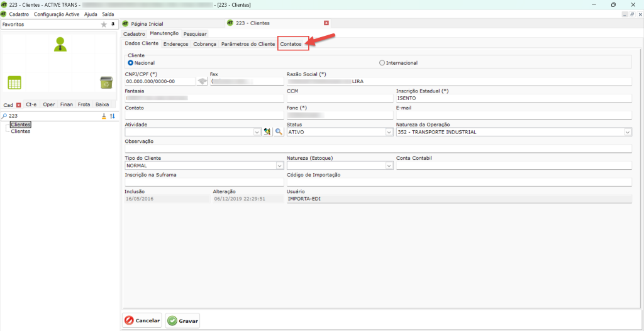
Task: Pin the Favoritos panel with pin icon
Action: [x=113, y=25]
